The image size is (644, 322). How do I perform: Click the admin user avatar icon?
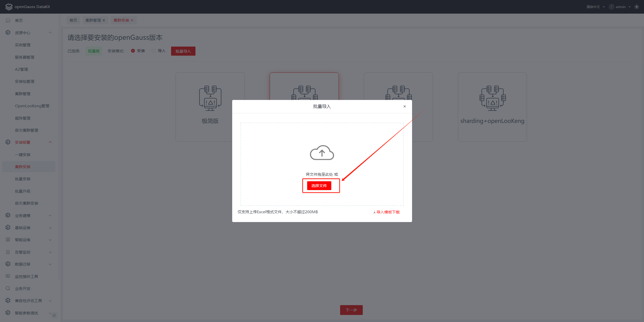click(x=611, y=7)
